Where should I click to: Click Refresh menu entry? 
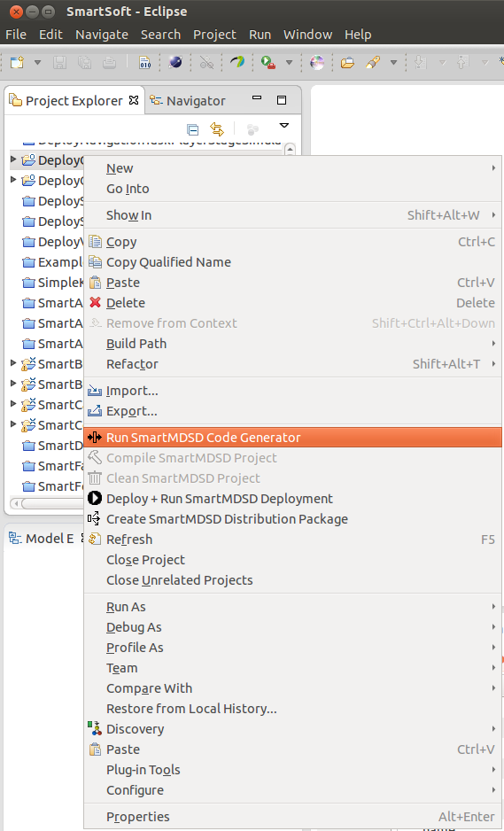click(292, 539)
